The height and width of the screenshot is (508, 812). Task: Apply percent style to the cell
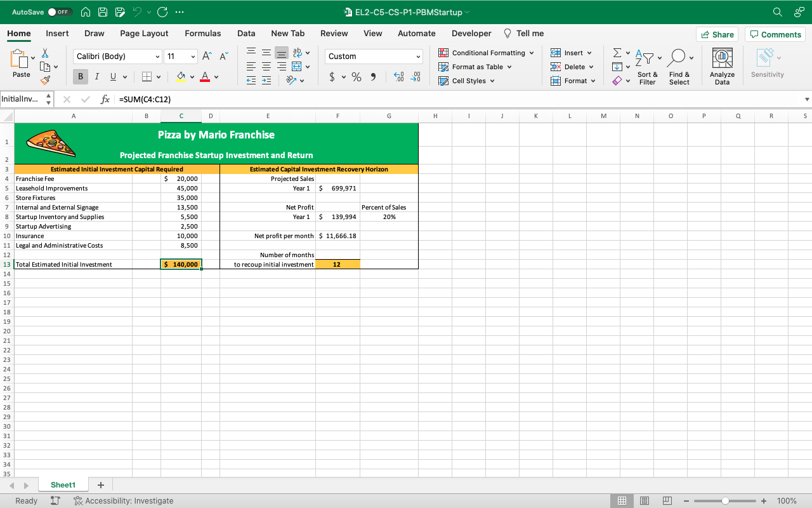pyautogui.click(x=357, y=77)
